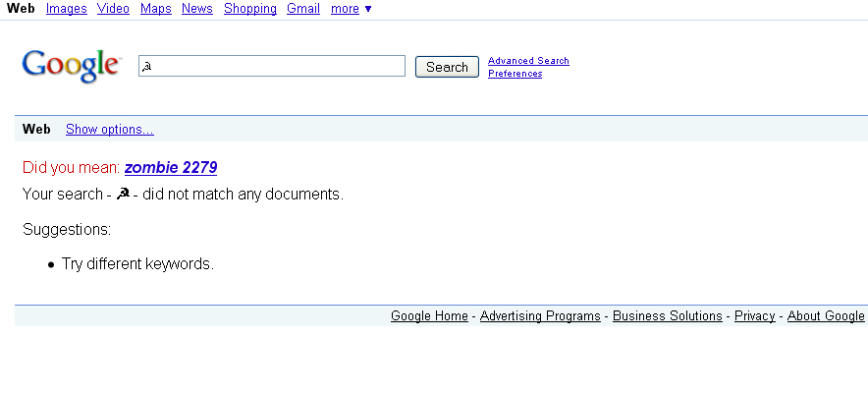Click the 'Try different keywords.' suggestion text
Image resolution: width=868 pixels, height=394 pixels.
137,263
